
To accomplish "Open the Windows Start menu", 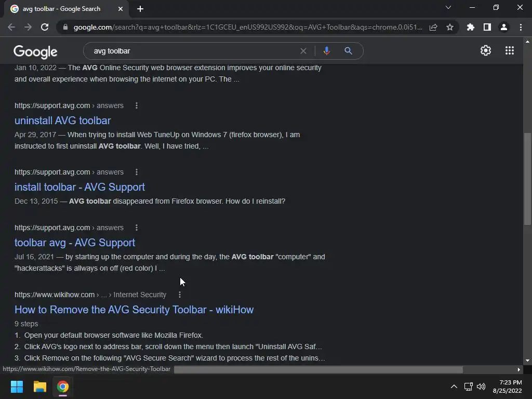I will 17,387.
